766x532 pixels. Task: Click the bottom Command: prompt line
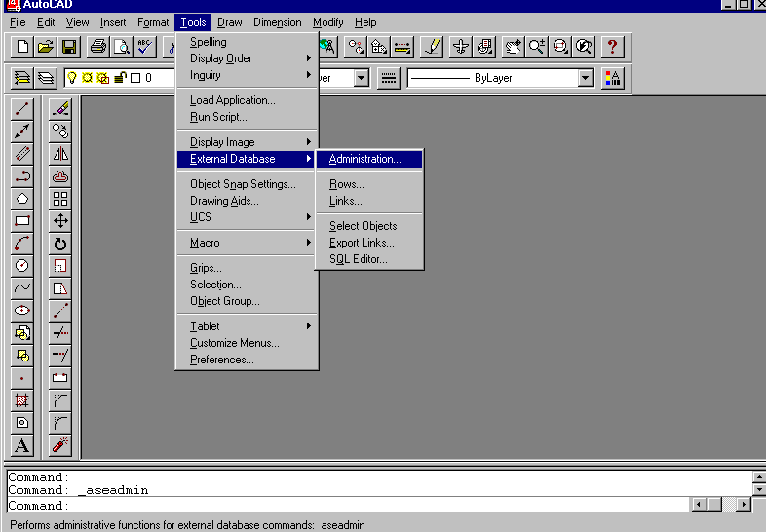348,505
